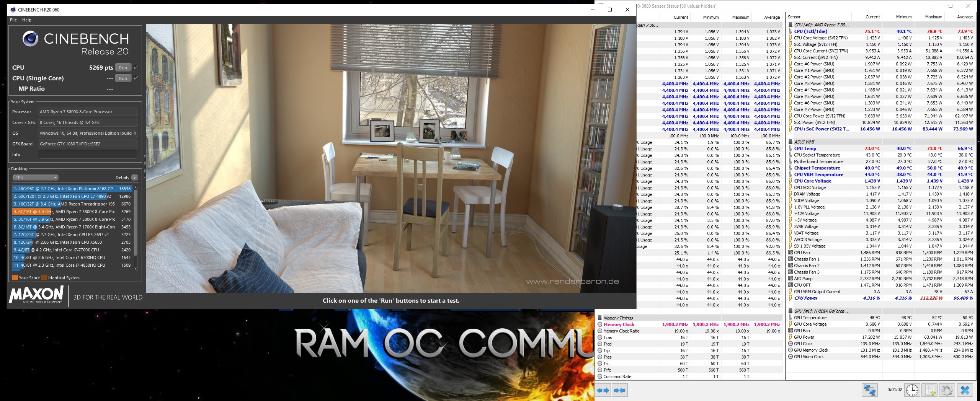The height and width of the screenshot is (401, 980).
Task: Click the Average column header in the right HWiNFO panel
Action: pyautogui.click(x=960, y=17)
